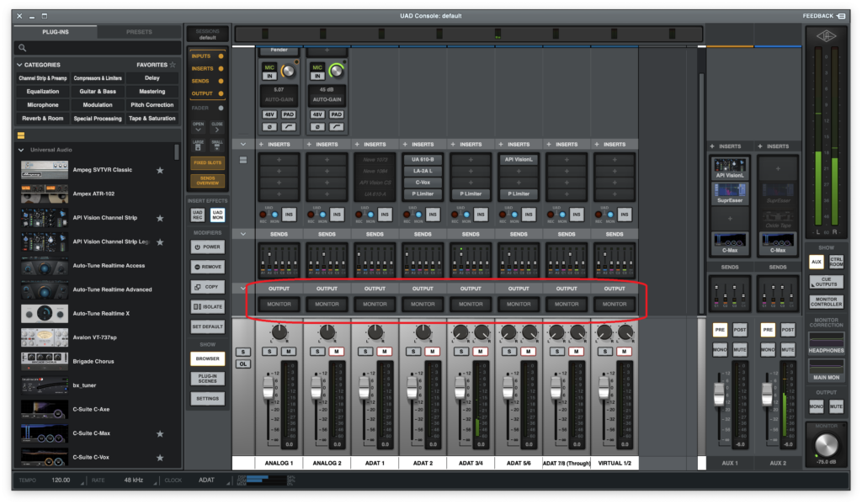Open the VIRTUAL 1/2 output MONITOR dropdown
The width and height of the screenshot is (862, 504).
pyautogui.click(x=614, y=304)
